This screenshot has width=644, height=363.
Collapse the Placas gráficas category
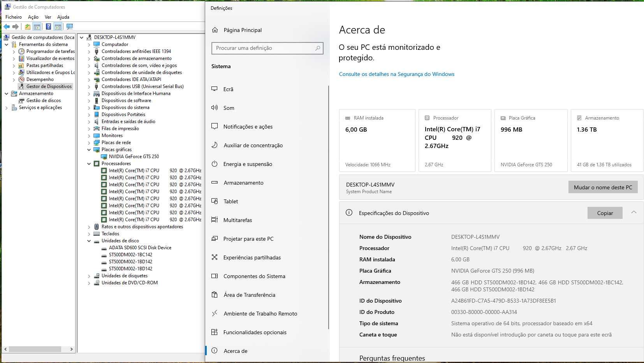[89, 150]
